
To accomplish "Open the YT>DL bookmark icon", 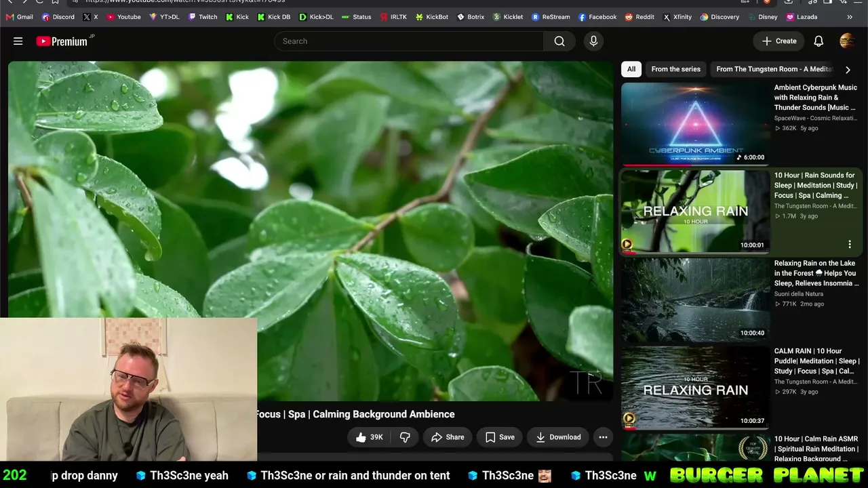I will point(153,17).
